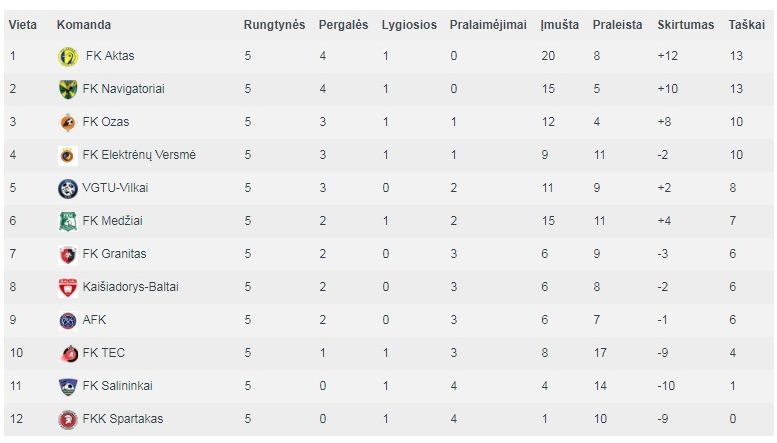Image resolution: width=777 pixels, height=443 pixels.
Task: Click the AFK team badge
Action: [x=68, y=321]
